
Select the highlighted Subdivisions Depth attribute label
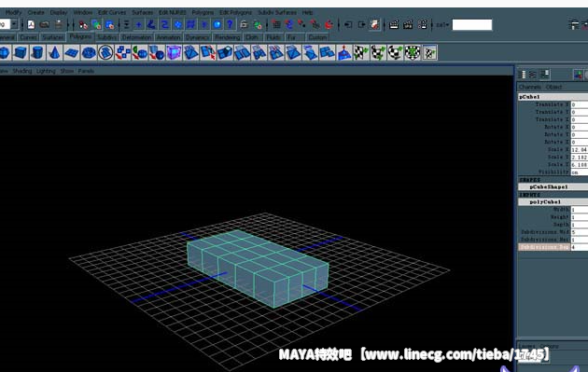[x=544, y=247]
